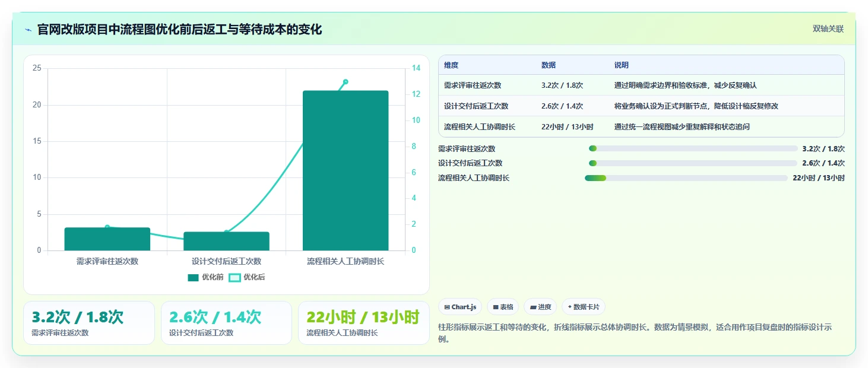The width and height of the screenshot is (868, 368).
Task: Click the 表格 tag chip
Action: tap(503, 307)
